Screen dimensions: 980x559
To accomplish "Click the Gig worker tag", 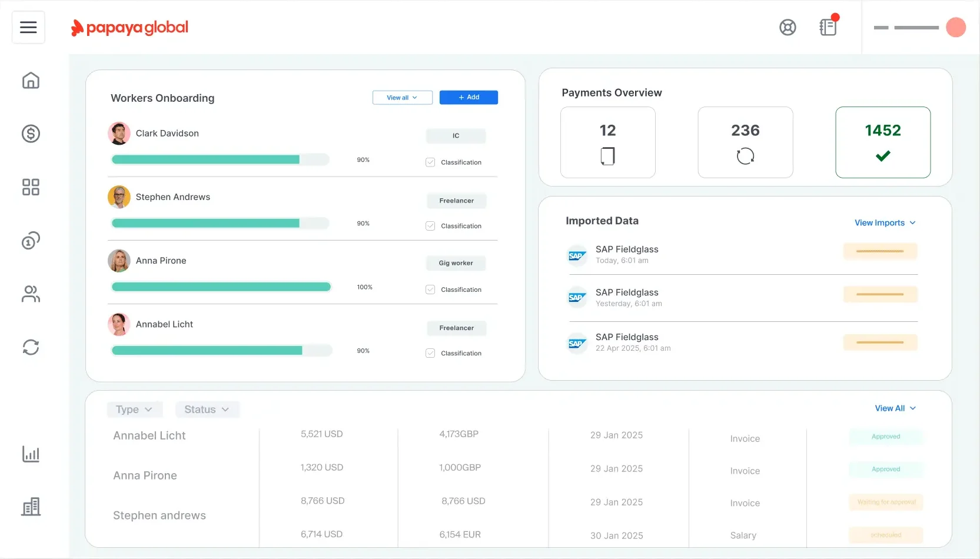I will point(456,263).
